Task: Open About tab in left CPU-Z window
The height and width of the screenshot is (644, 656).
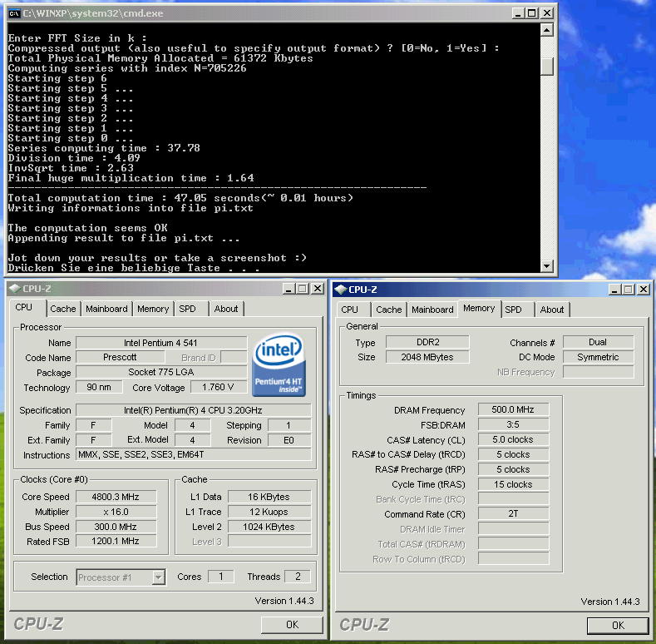Action: [x=226, y=309]
